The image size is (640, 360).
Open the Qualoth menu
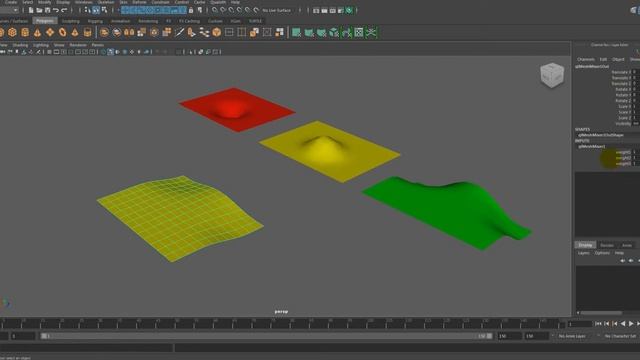[218, 2]
